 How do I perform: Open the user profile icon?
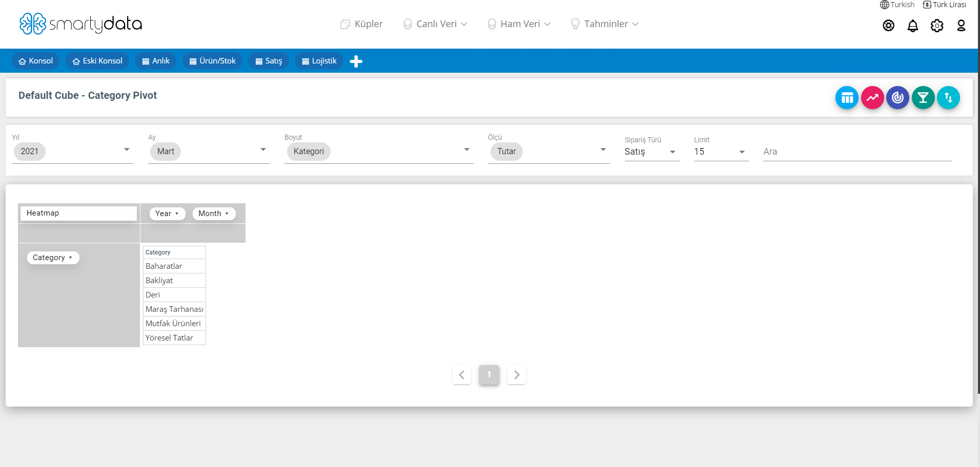tap(961, 26)
